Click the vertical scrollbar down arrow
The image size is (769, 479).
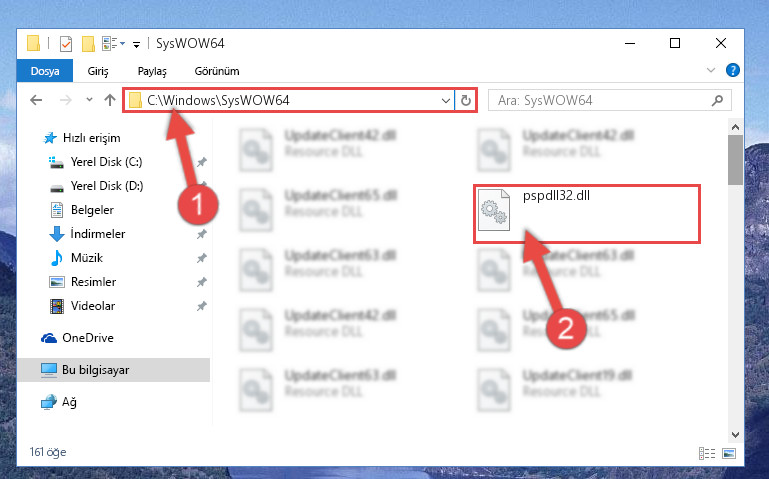coord(735,434)
